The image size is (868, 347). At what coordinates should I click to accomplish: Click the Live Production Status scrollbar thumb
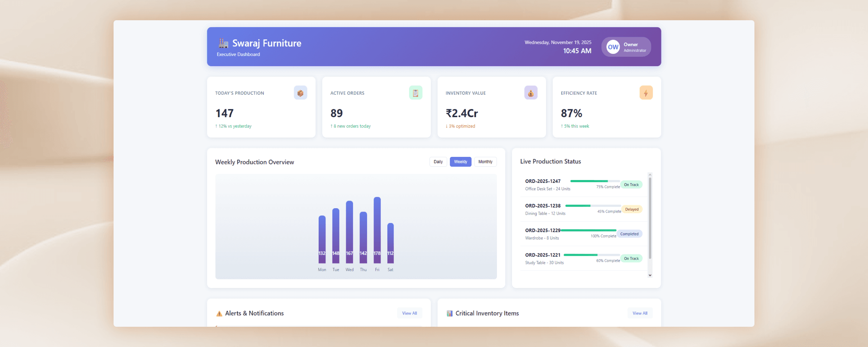[650, 218]
